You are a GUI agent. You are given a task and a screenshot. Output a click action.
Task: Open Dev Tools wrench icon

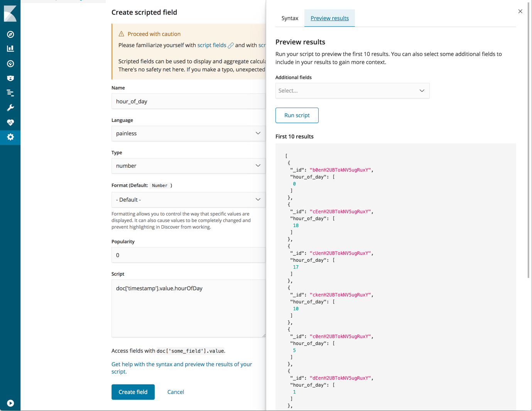click(x=10, y=108)
